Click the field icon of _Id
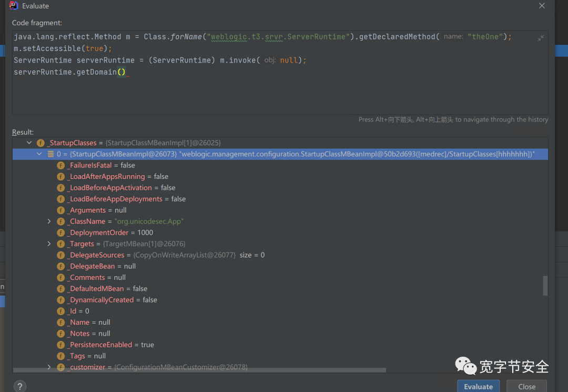 point(61,311)
